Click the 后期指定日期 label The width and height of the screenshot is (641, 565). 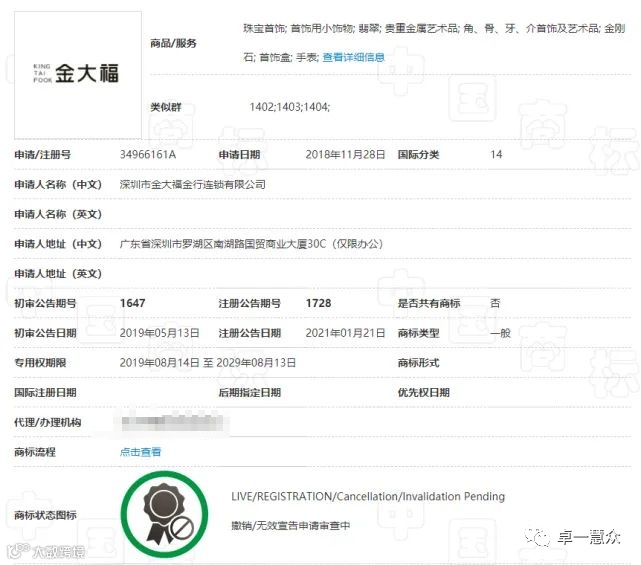(249, 392)
